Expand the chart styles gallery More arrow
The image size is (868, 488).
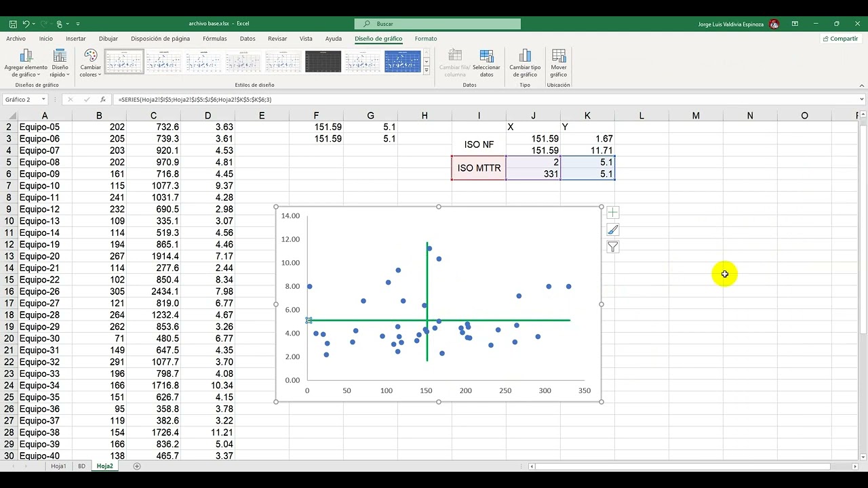point(427,70)
